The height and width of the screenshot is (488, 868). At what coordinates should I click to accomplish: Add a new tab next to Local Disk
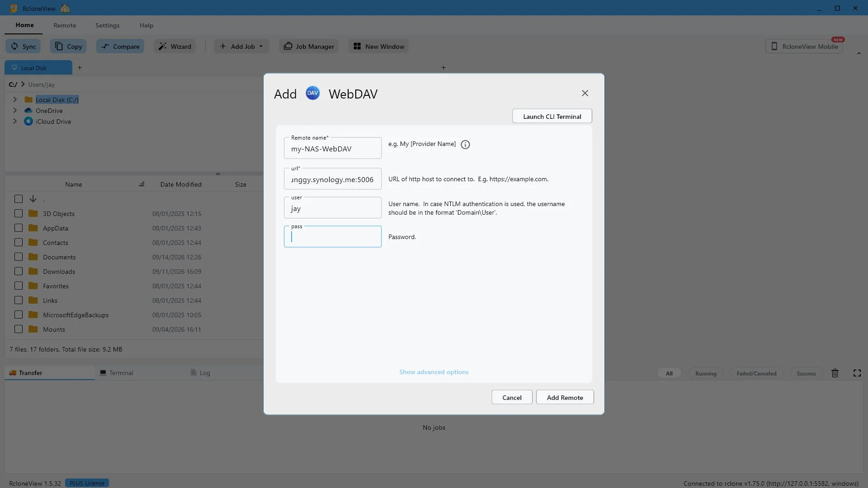[80, 68]
